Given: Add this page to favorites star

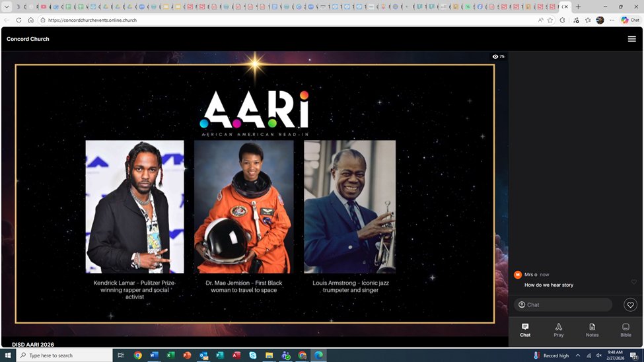Looking at the screenshot, I should (x=550, y=20).
